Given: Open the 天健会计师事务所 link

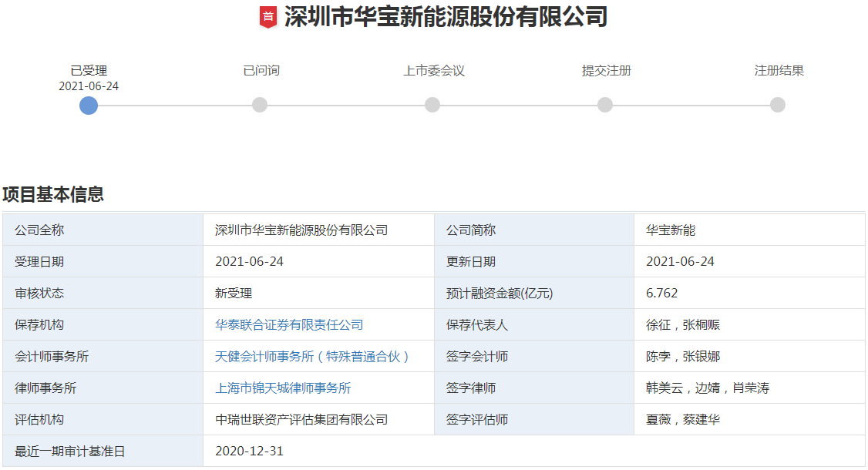Looking at the screenshot, I should [311, 357].
